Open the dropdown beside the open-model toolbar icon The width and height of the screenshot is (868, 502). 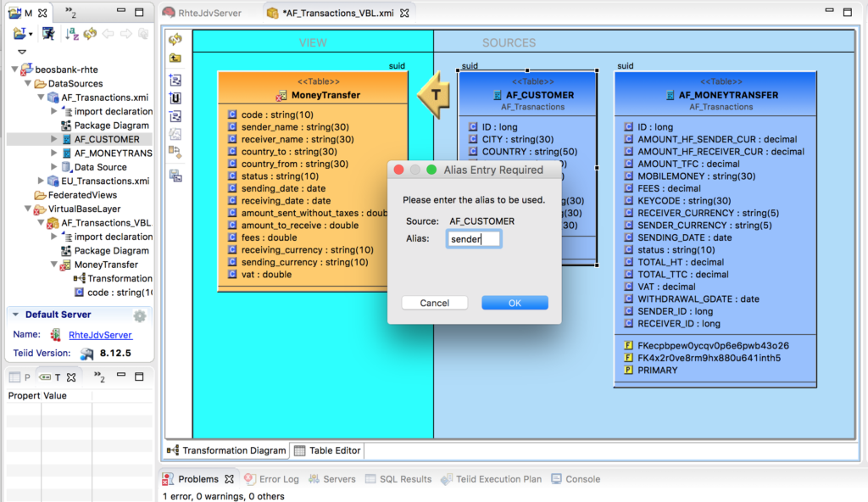31,34
